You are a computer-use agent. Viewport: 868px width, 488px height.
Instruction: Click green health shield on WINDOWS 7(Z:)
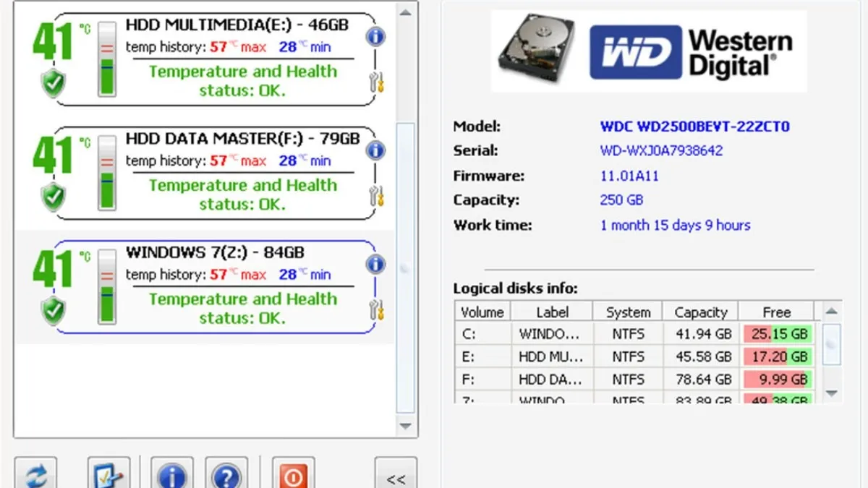tap(53, 311)
